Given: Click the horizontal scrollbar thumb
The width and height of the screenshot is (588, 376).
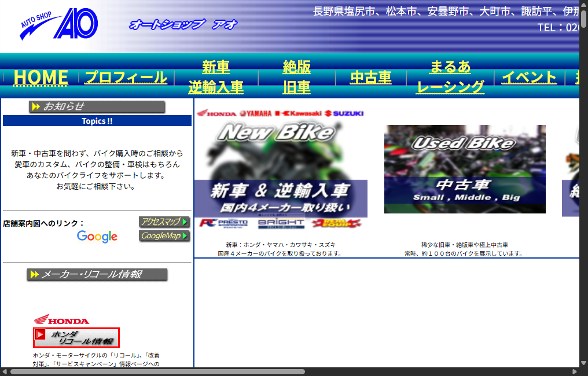Looking at the screenshot, I should pos(157,372).
